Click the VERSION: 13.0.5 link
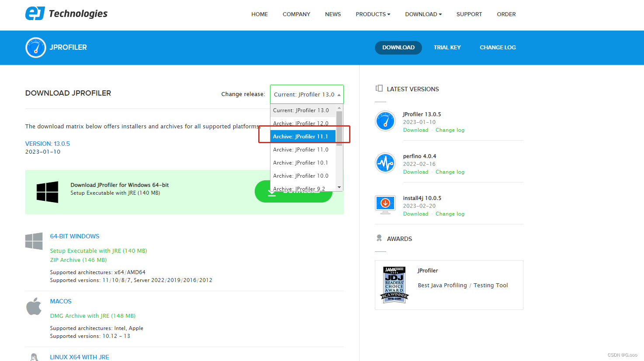The image size is (644, 361). click(x=48, y=144)
